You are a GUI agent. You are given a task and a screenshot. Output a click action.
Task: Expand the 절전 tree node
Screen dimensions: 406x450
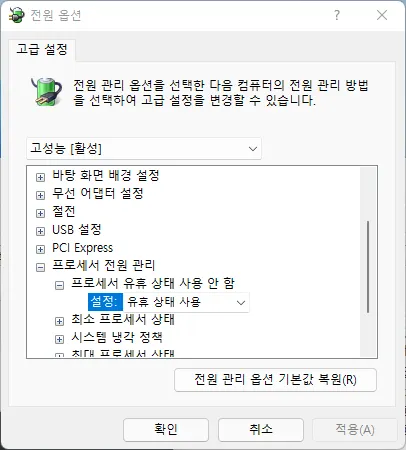coord(40,213)
